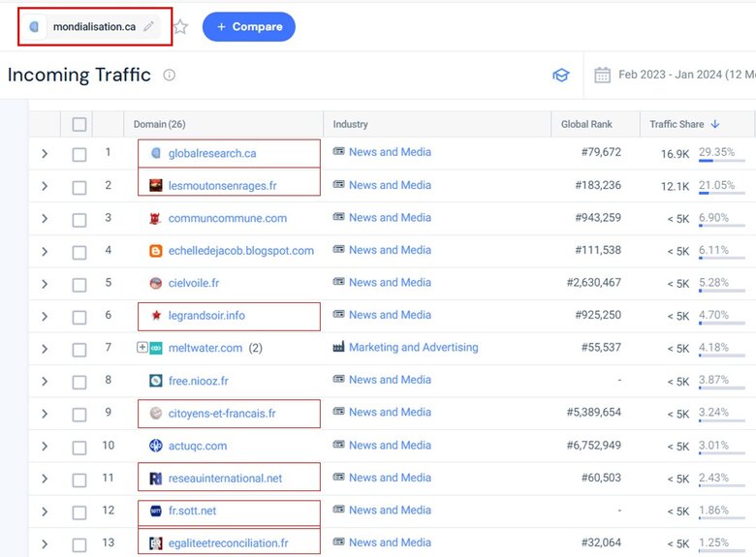Click the lesmoutonsenrages.fr favicon
The width and height of the screenshot is (756, 557).
(x=156, y=186)
